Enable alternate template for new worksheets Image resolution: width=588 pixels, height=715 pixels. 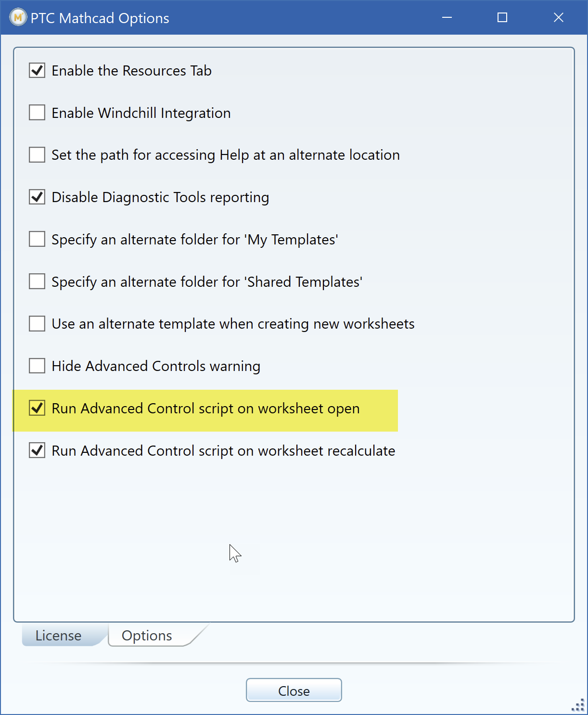(x=37, y=323)
